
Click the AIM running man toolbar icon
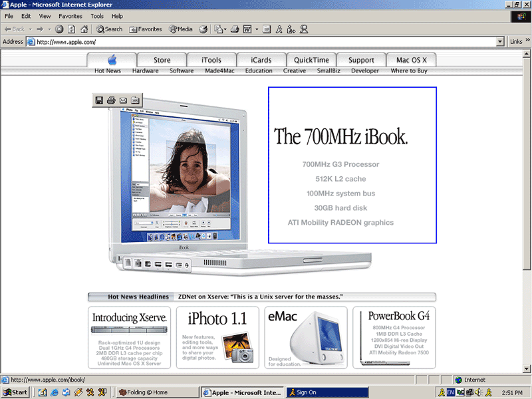(x=279, y=29)
